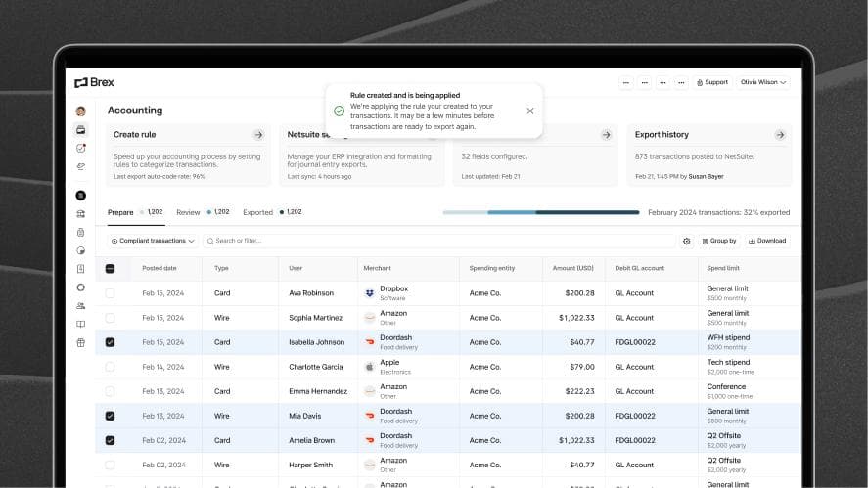868x488 pixels.
Task: Toggle the select-all checkbox in table header
Action: point(110,268)
